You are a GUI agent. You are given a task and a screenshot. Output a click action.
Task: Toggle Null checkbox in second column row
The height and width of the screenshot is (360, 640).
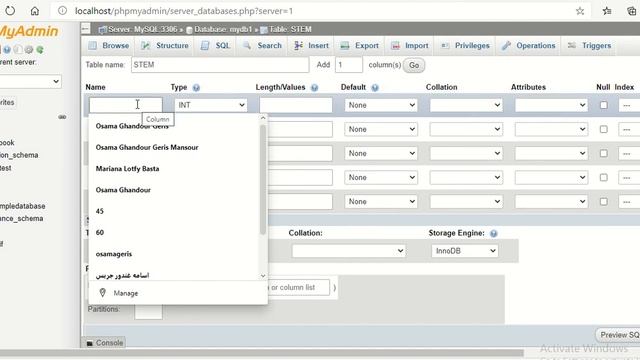pos(603,129)
